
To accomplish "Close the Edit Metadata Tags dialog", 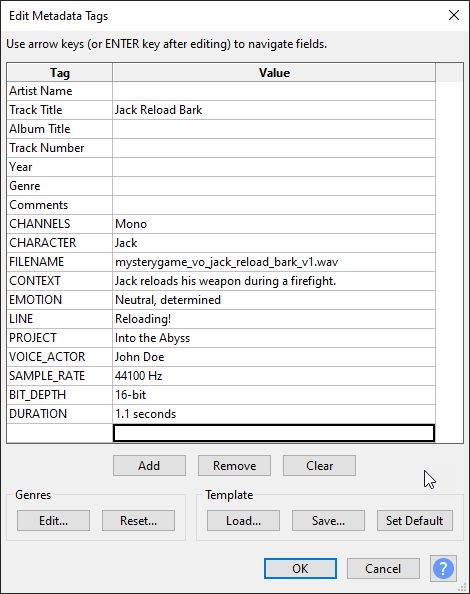I will [x=454, y=15].
